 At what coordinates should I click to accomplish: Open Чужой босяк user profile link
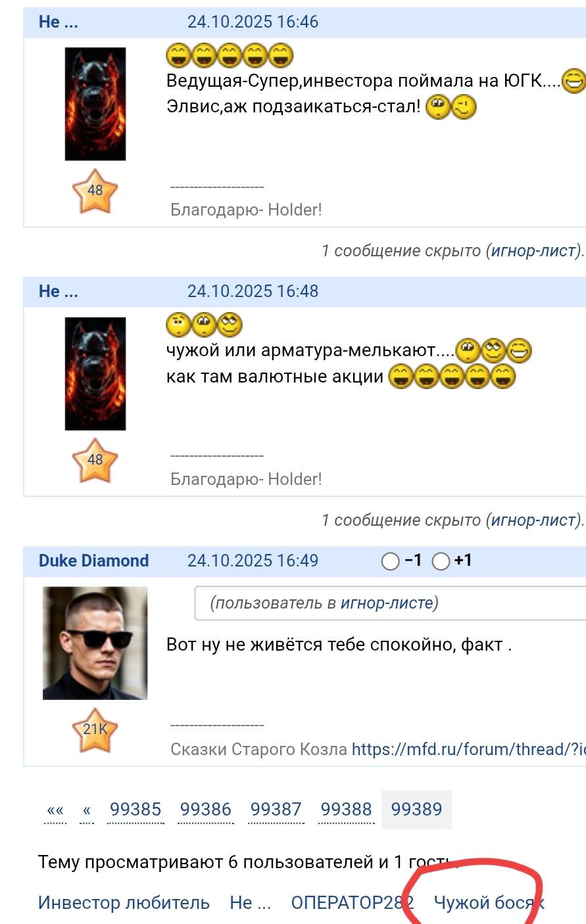click(489, 903)
